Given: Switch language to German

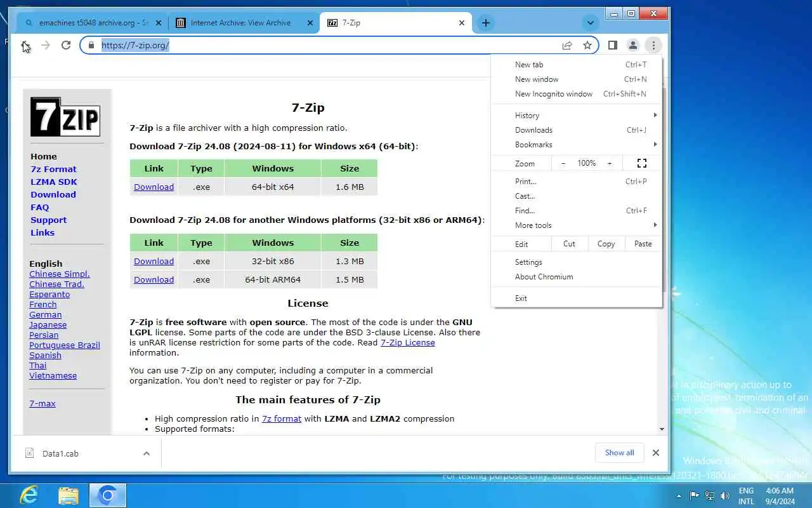Looking at the screenshot, I should coord(45,314).
